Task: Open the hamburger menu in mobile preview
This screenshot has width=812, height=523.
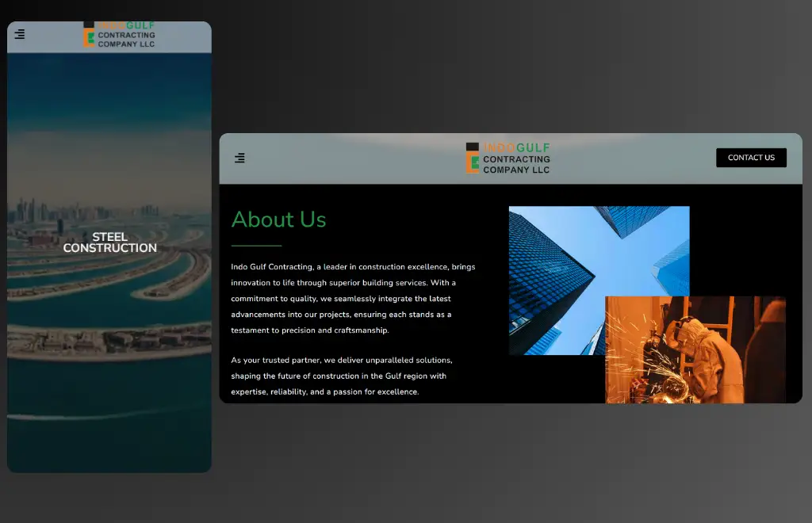Action: [20, 34]
